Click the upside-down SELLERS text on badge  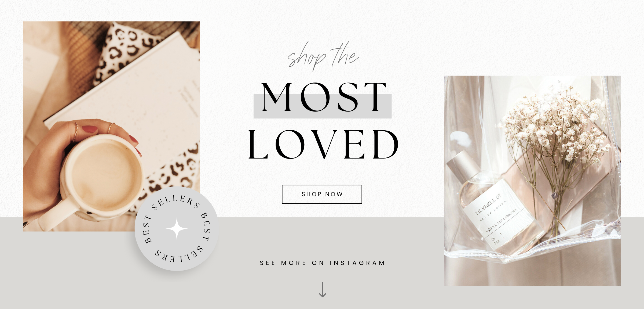[179, 254]
